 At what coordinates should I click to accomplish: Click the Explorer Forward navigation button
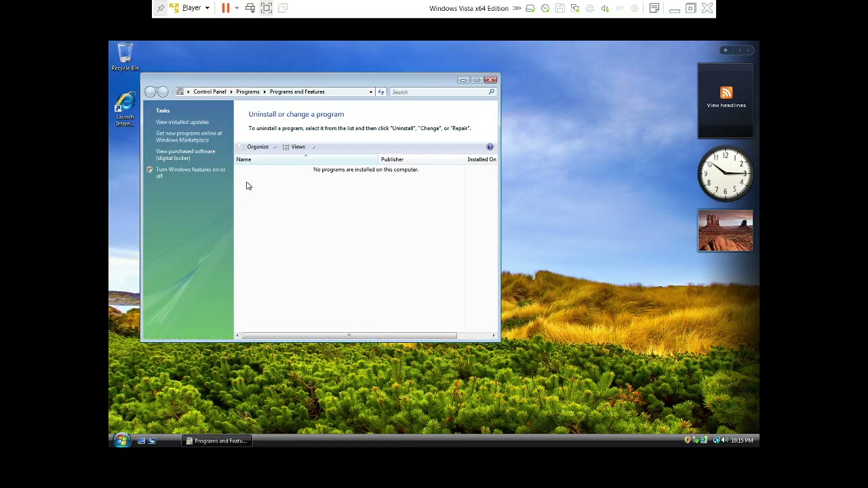pos(163,91)
